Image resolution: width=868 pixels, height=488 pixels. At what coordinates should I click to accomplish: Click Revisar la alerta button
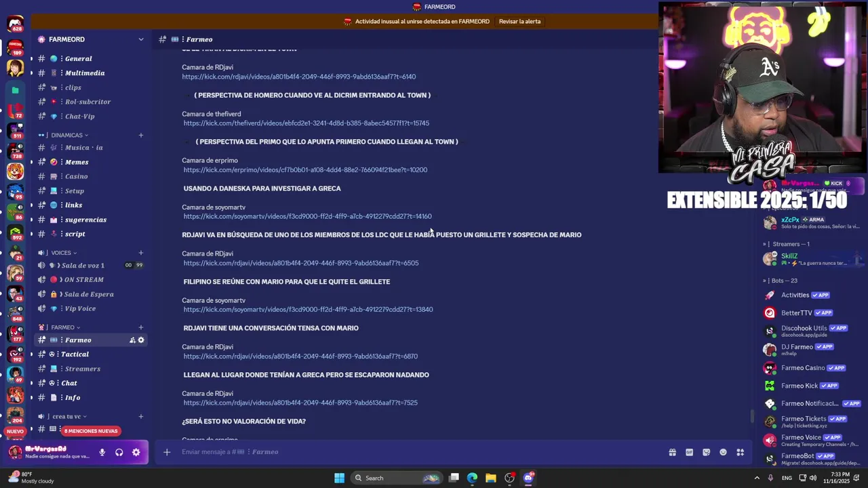click(519, 21)
